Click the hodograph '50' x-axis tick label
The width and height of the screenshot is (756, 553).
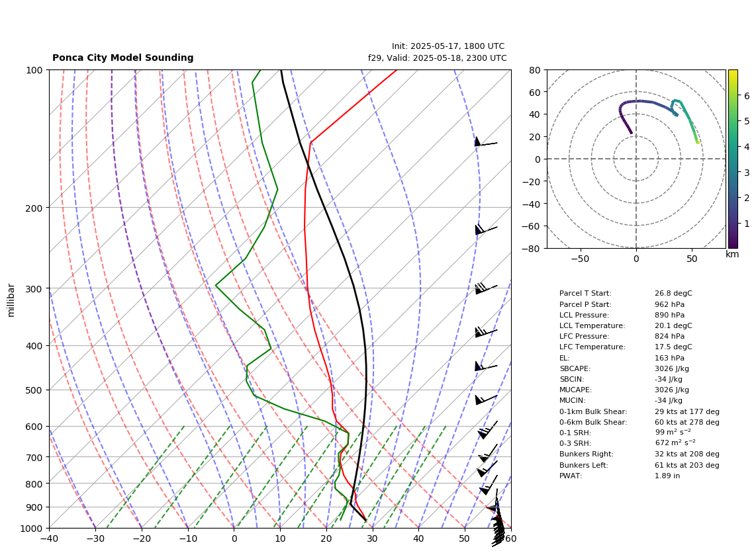pyautogui.click(x=692, y=259)
